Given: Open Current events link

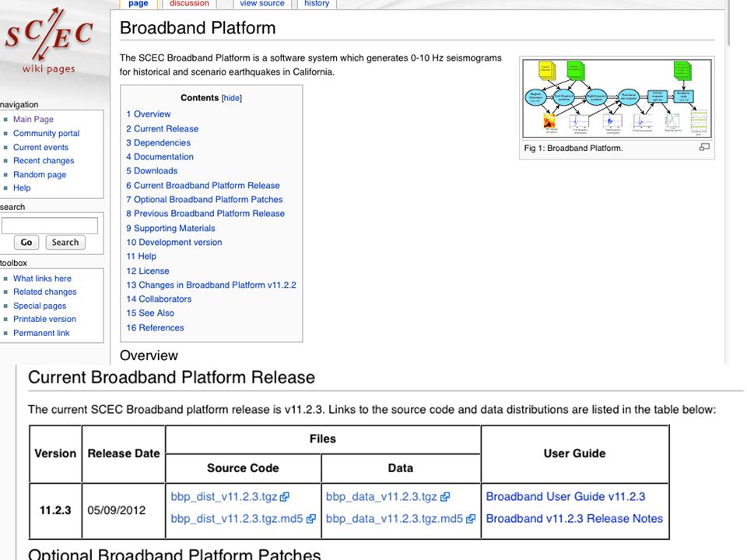Looking at the screenshot, I should coord(40,147).
